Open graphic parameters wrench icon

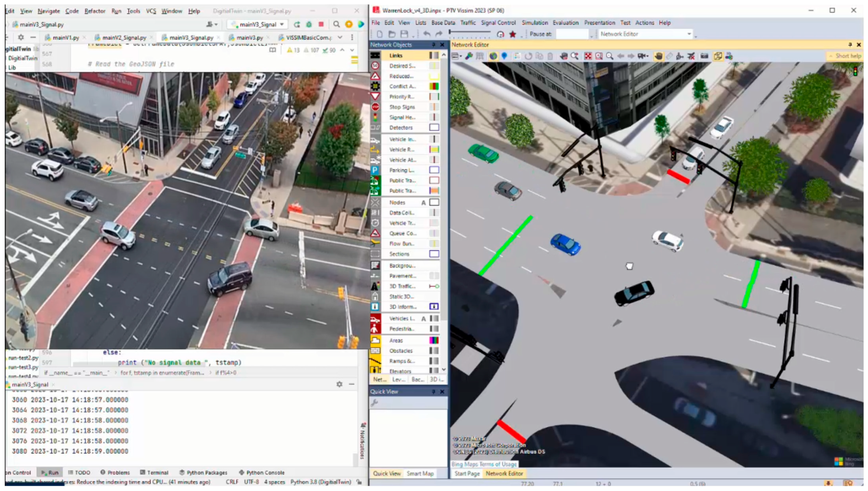click(469, 56)
